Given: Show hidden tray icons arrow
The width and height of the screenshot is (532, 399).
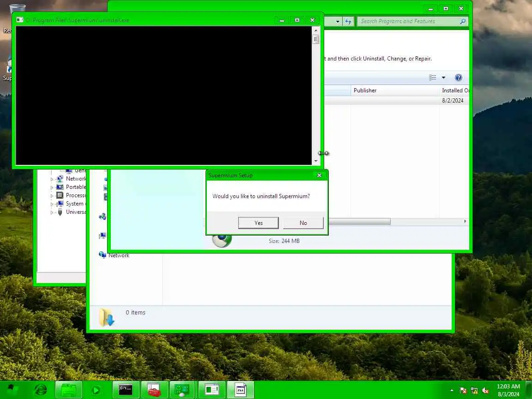Looking at the screenshot, I should click(452, 391).
